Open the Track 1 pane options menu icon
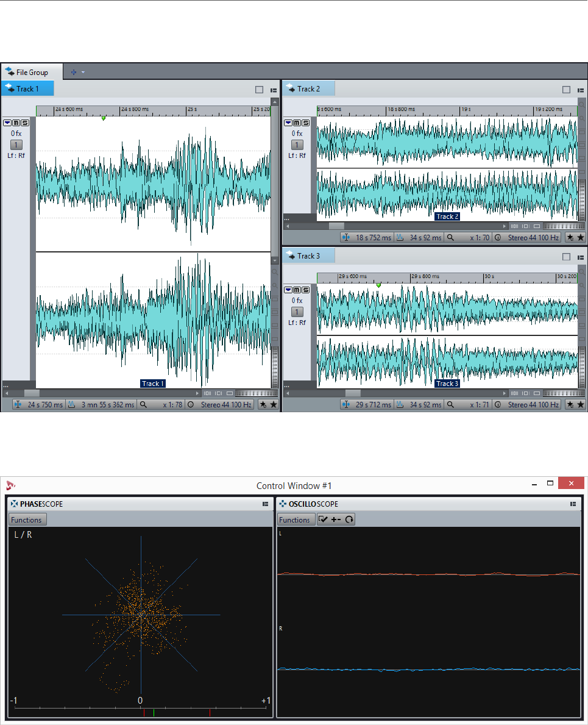Viewport: 588px width, 725px height. pyautogui.click(x=274, y=90)
